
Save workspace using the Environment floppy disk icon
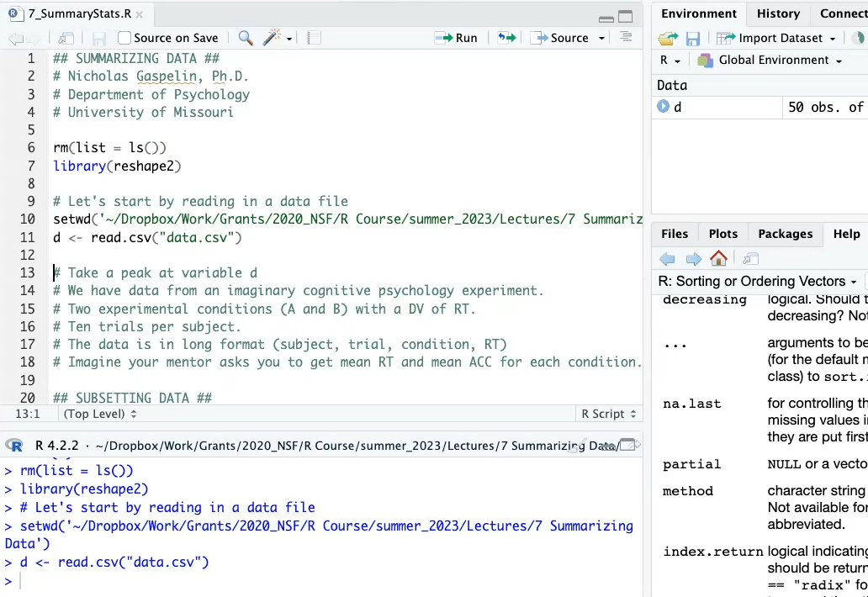pos(692,39)
